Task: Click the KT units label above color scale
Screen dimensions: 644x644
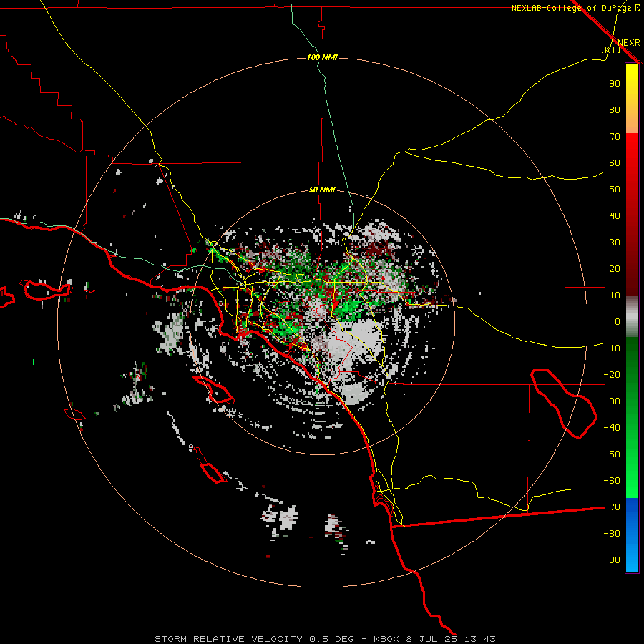Action: point(611,49)
